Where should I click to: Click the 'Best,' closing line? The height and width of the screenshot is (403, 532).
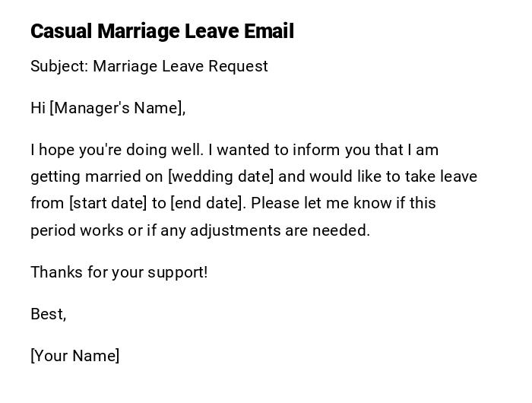tap(48, 314)
